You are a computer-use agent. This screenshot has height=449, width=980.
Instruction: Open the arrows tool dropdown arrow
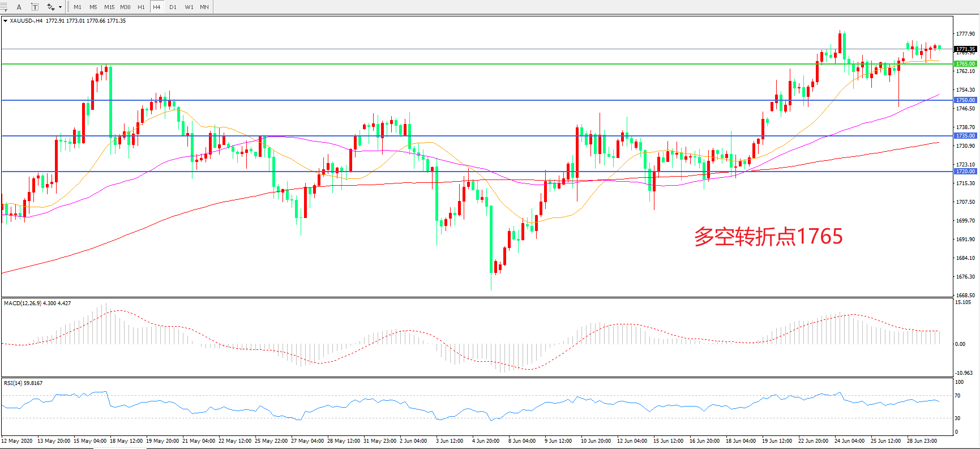(60, 7)
